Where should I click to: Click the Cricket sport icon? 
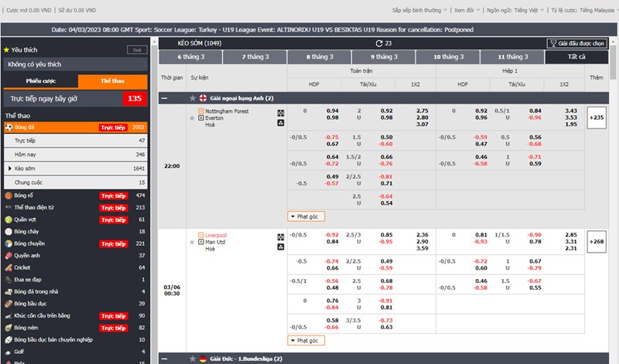coord(9,267)
